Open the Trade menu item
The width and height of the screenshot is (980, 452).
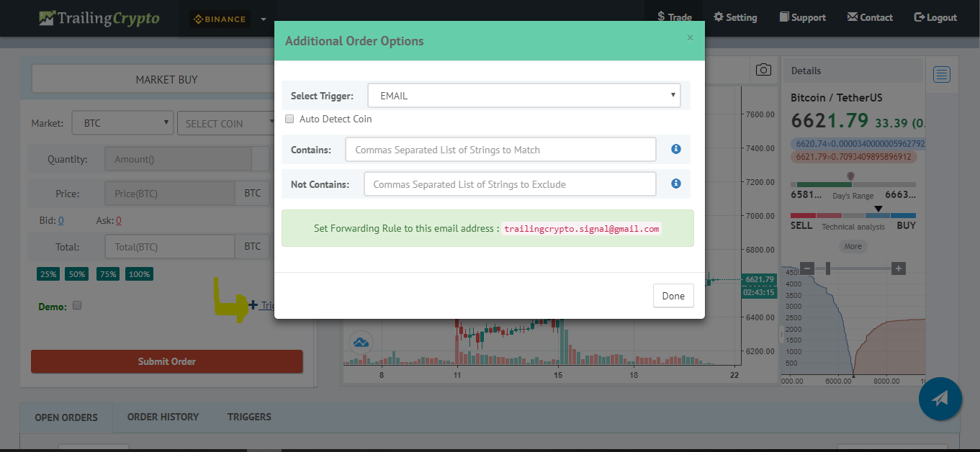click(674, 17)
